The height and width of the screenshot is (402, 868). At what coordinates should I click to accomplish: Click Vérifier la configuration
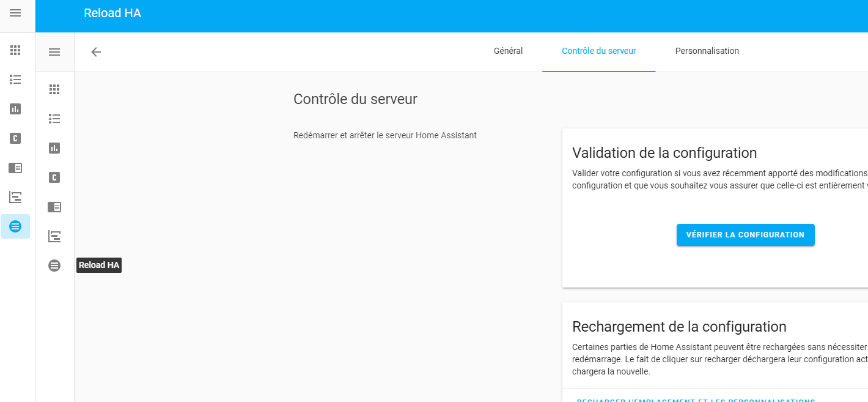coord(745,234)
